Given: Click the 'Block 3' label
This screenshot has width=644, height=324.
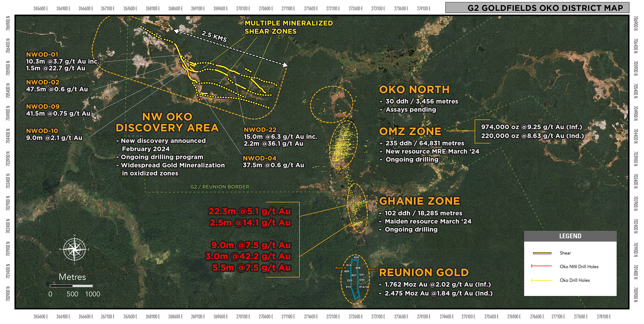Looking at the screenshot, I should click(x=373, y=269).
